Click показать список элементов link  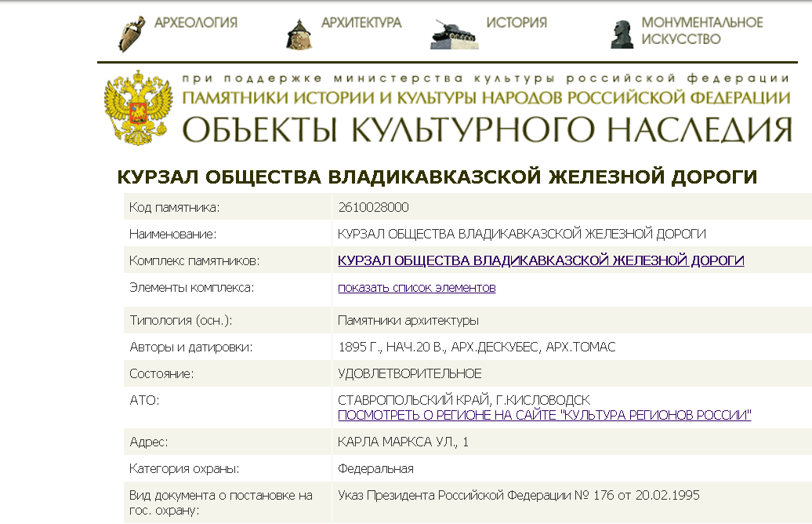tap(416, 288)
